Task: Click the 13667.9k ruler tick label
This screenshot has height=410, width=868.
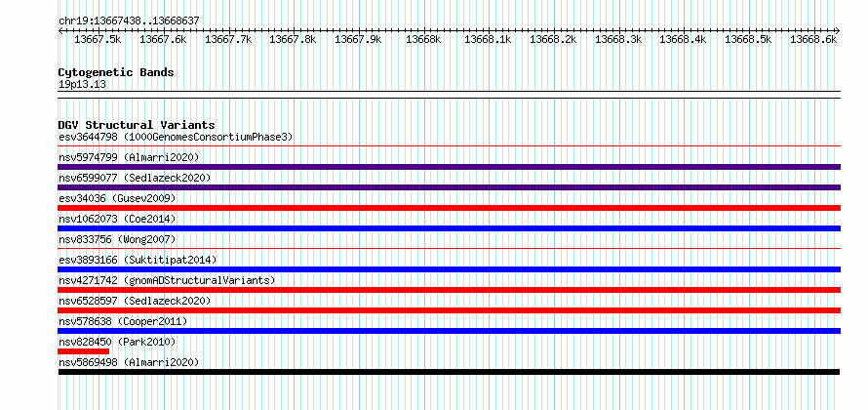Action: tap(358, 39)
